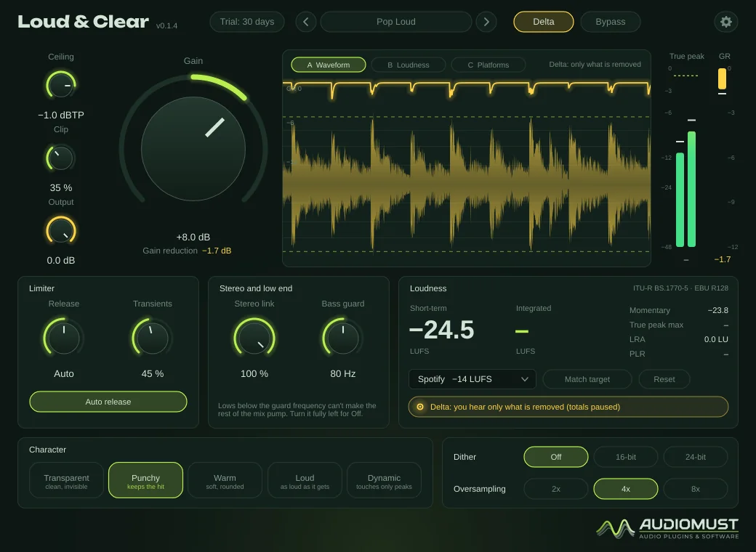Viewport: 756px width, 552px height.
Task: Select 8x oversampling
Action: pyautogui.click(x=695, y=489)
